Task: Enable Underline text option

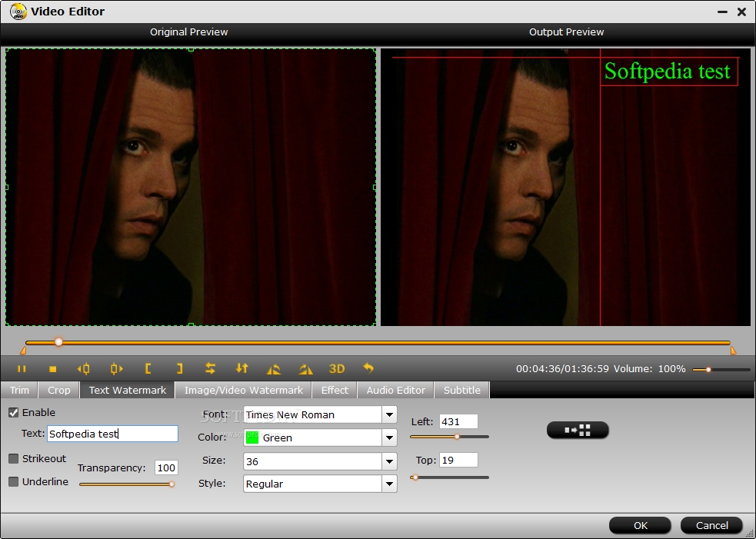Action: tap(14, 481)
